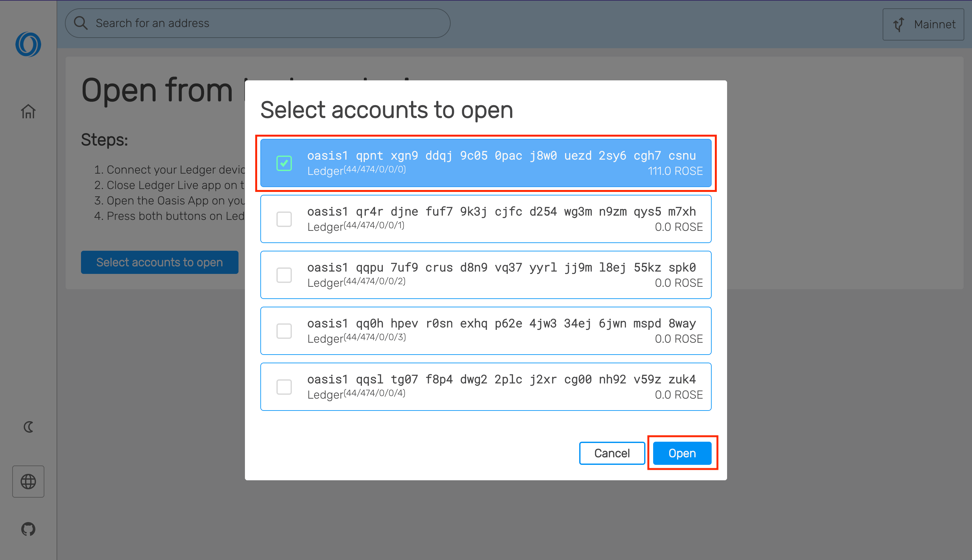The height and width of the screenshot is (560, 972).
Task: Check the oasis1 qqpu account checkbox
Action: (284, 275)
